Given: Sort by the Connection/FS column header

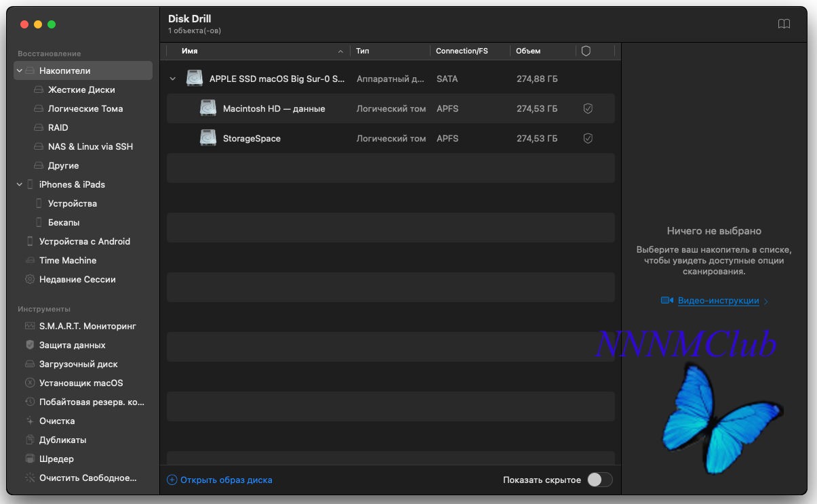Looking at the screenshot, I should coord(462,51).
